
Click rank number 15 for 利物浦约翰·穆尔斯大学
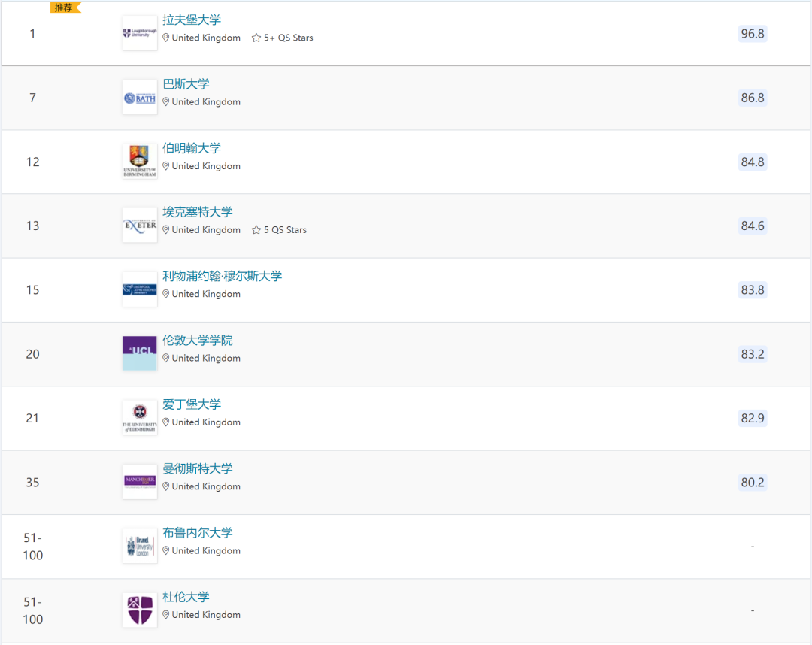(x=32, y=290)
